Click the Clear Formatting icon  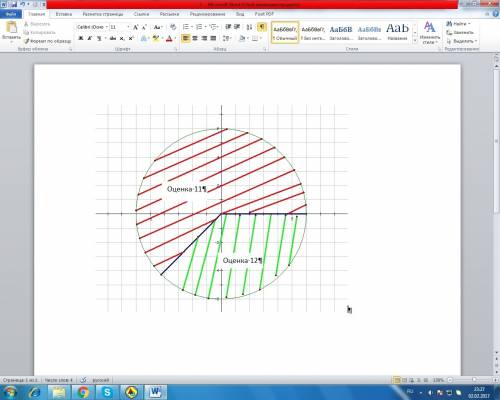(173, 27)
